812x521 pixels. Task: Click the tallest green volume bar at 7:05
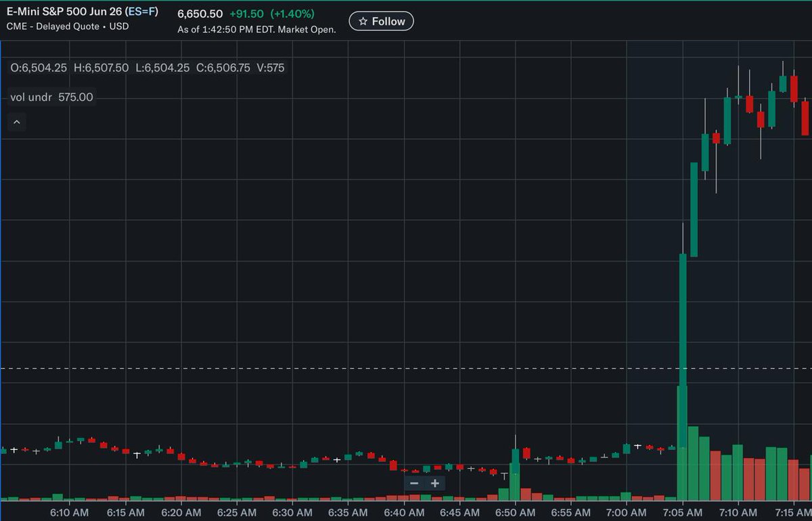pyautogui.click(x=682, y=443)
